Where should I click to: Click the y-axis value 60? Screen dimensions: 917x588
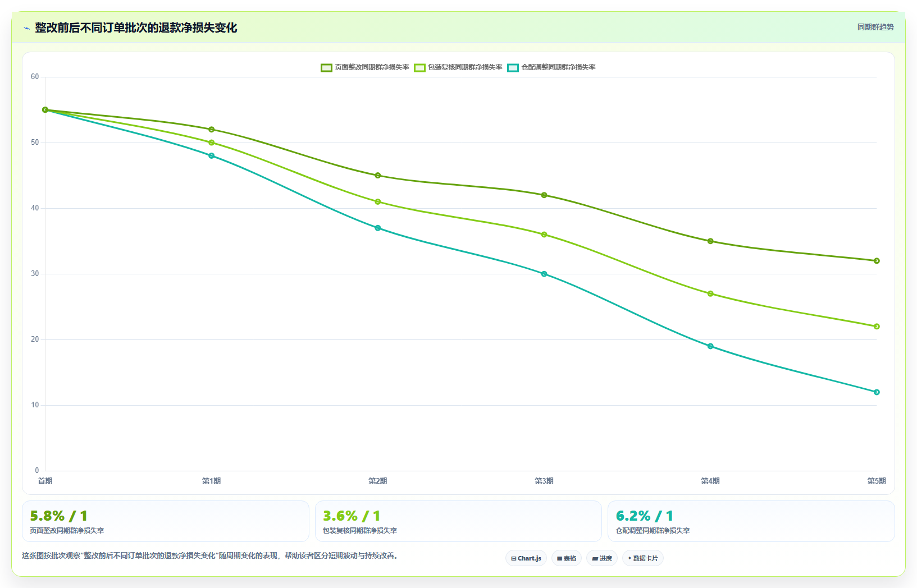pos(35,77)
